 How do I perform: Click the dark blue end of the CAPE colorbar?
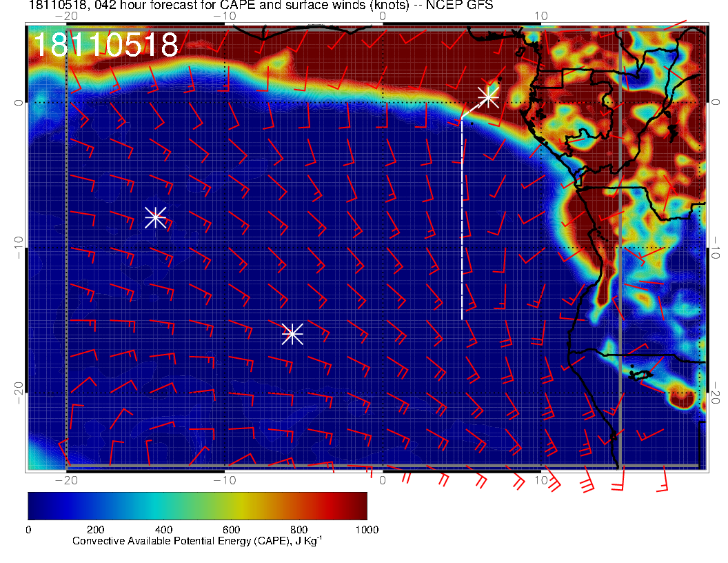36,506
